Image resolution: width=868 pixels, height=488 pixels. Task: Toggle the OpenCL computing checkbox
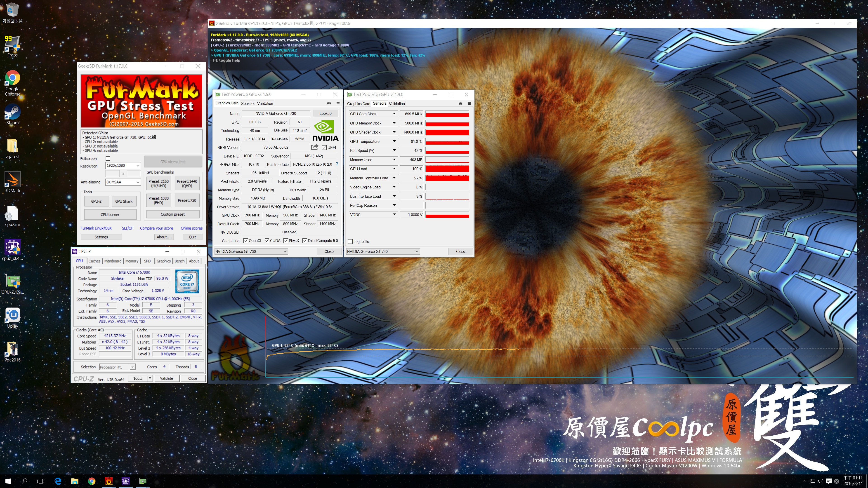coord(246,240)
